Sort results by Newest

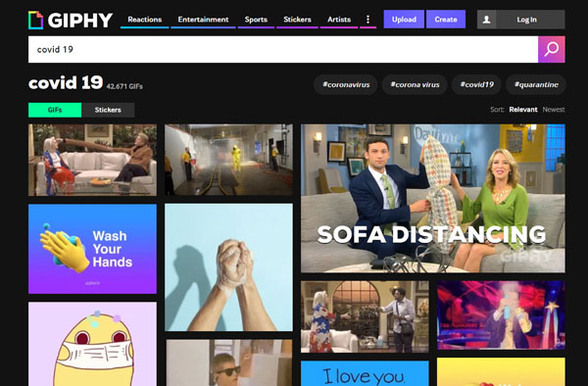click(554, 110)
